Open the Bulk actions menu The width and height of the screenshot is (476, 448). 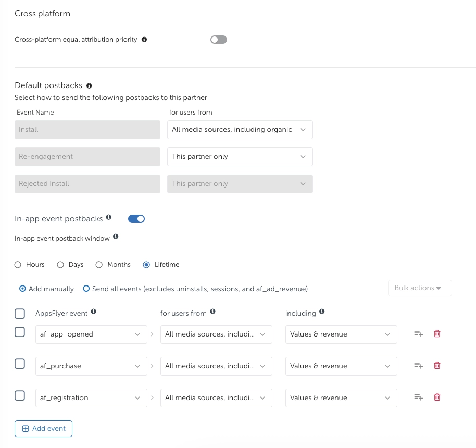[x=419, y=288]
